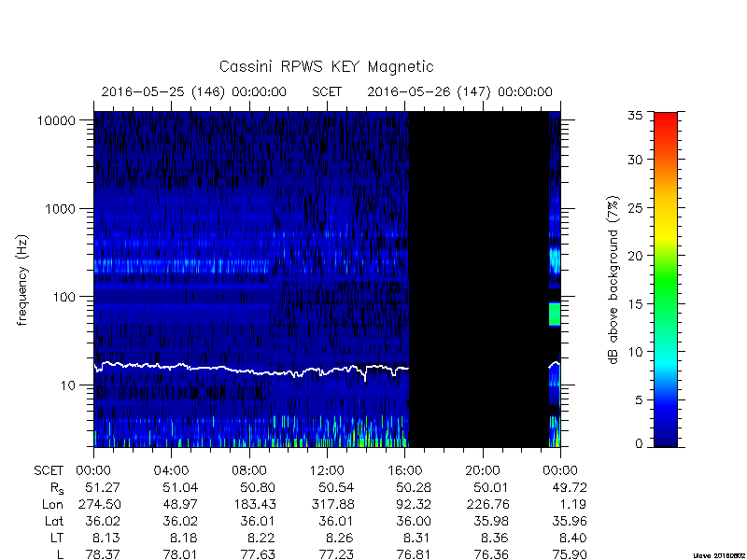Click the Lon value '48.97'
The width and height of the screenshot is (747, 560).
tap(180, 504)
